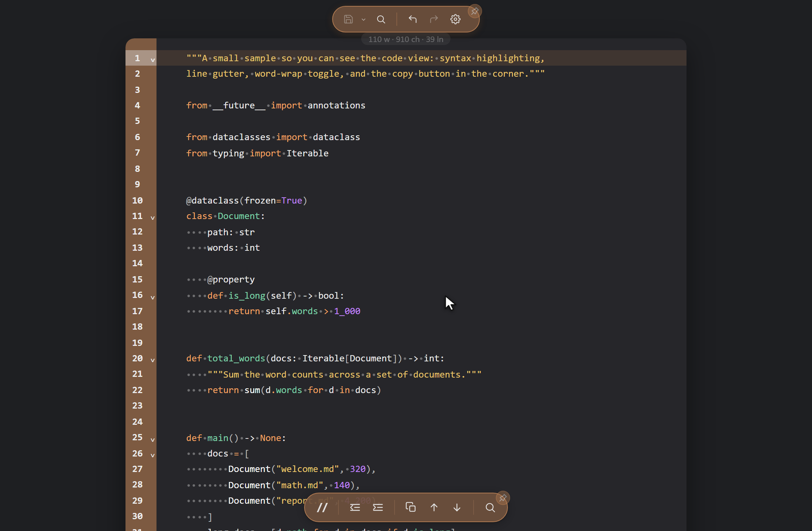Click 'sum(d.words' on line 22
The height and width of the screenshot is (531, 812).
[x=273, y=390]
